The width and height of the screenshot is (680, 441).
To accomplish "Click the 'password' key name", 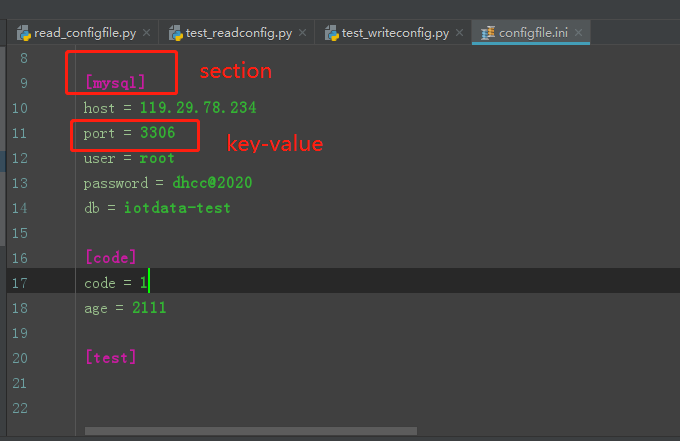I will click(116, 184).
